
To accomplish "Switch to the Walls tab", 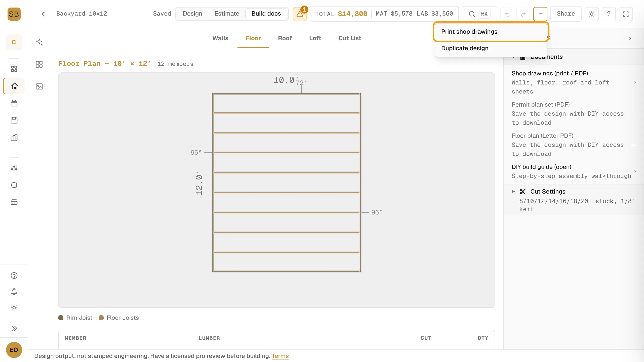I will 220,38.
